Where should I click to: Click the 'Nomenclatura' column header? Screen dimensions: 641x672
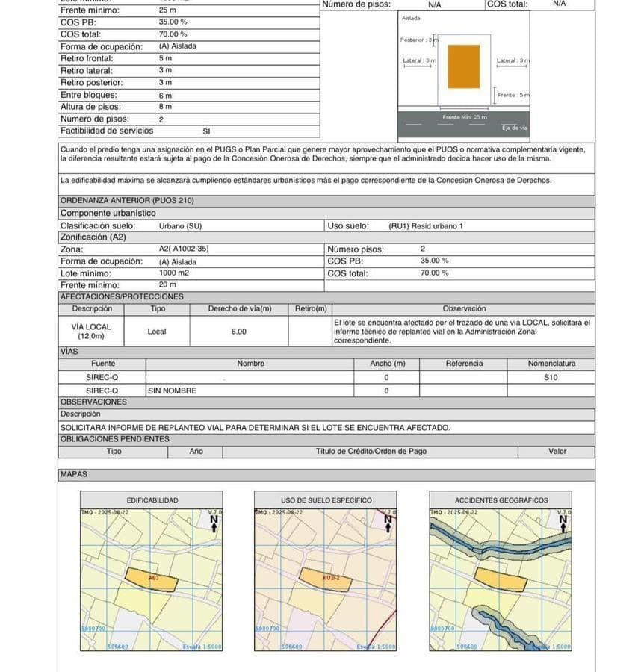[551, 364]
